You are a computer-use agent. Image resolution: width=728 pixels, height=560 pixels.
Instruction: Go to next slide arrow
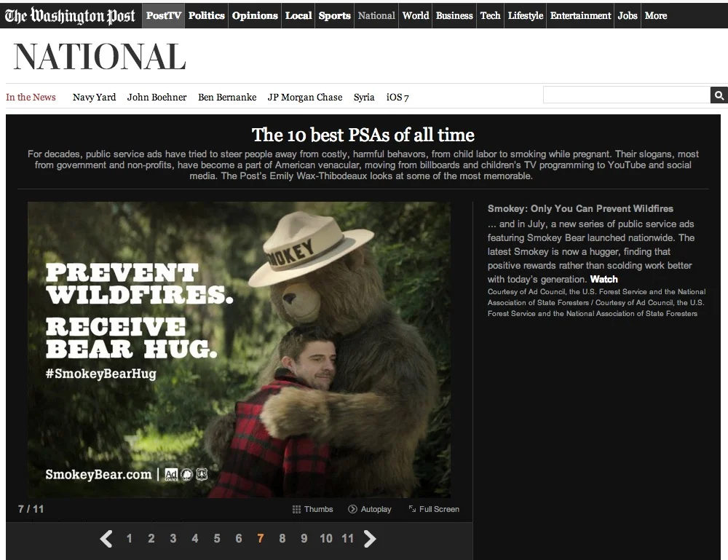pyautogui.click(x=370, y=539)
